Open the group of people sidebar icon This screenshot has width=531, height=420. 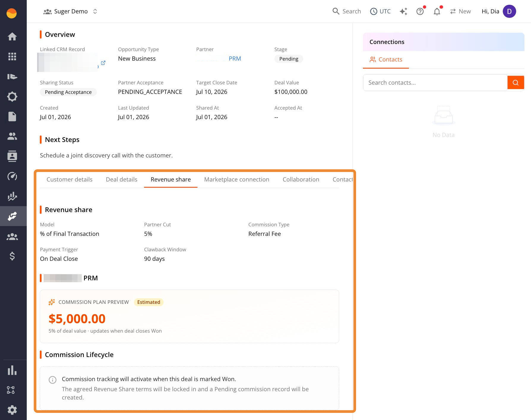[x=12, y=236]
